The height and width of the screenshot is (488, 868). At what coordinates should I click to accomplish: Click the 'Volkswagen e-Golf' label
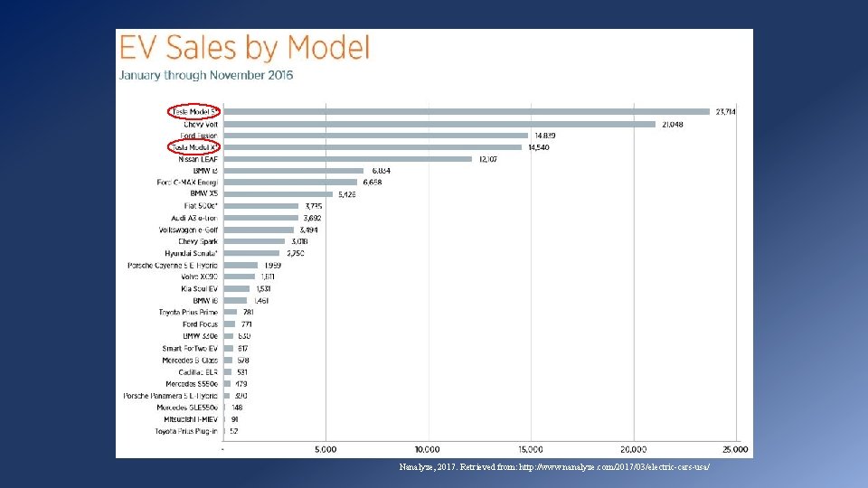point(188,230)
